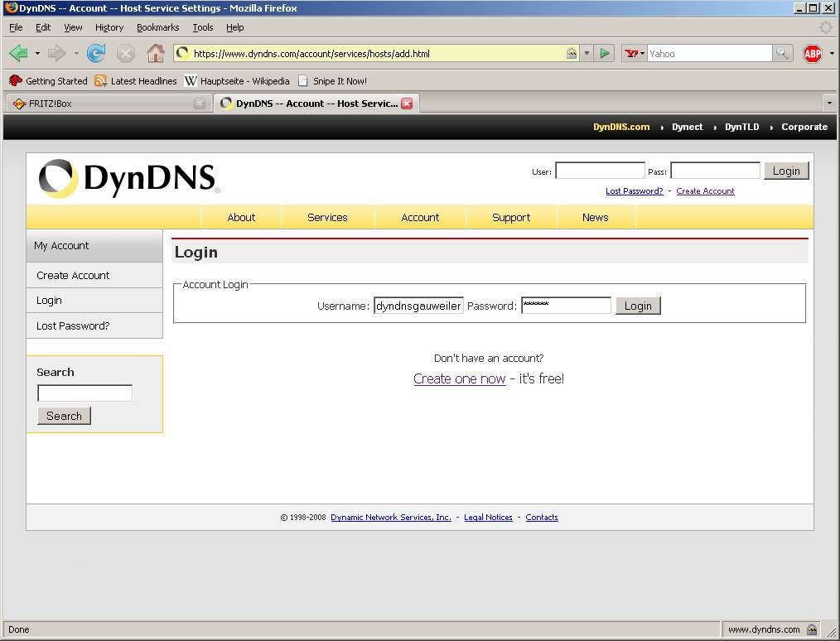Open the address bar history dropdown
Screen dimensions: 840x641
coord(587,54)
